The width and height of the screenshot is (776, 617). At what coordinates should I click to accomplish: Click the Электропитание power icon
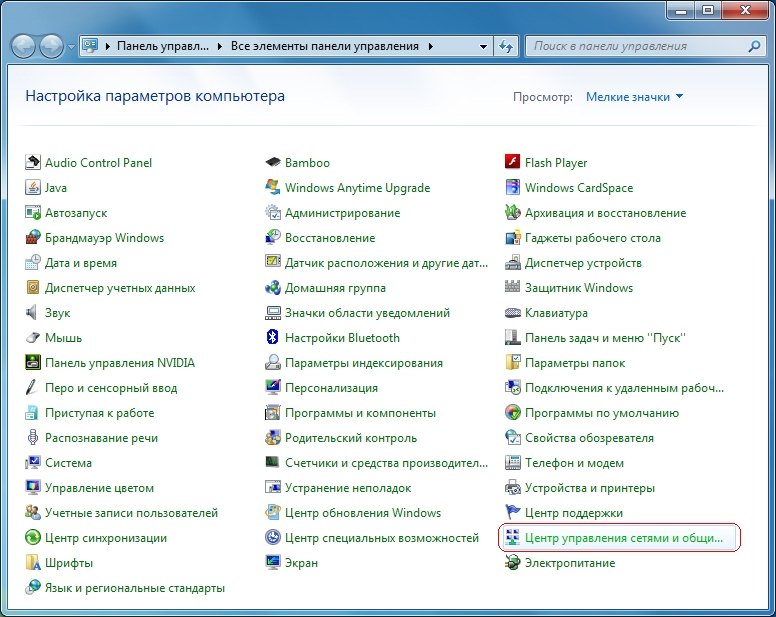tap(513, 563)
